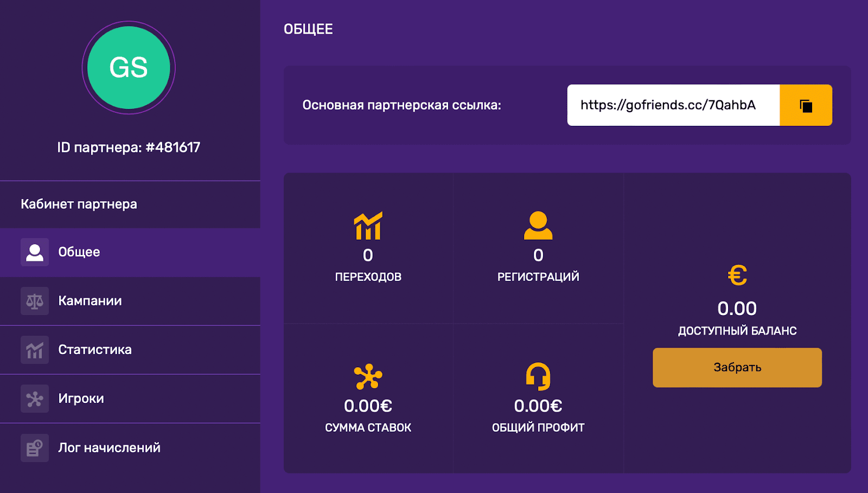Image resolution: width=868 pixels, height=493 pixels.
Task: Click the headset icon above Общий профит
Action: tap(538, 376)
